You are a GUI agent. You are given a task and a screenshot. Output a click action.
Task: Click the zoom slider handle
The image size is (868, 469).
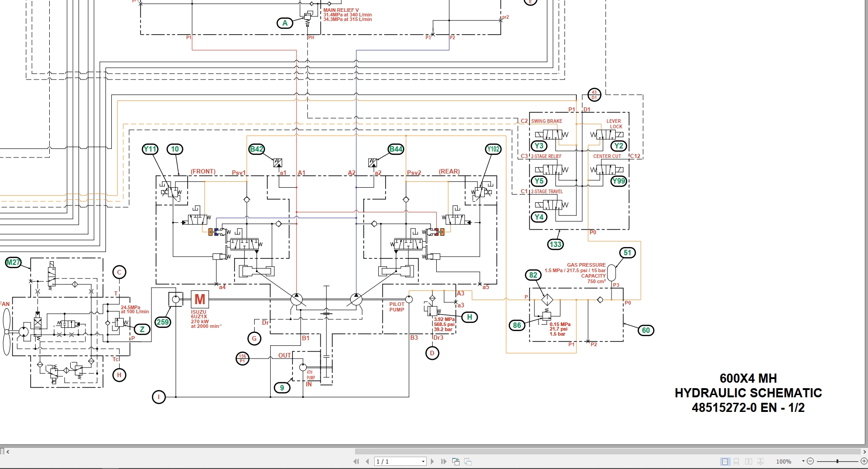[x=837, y=461]
